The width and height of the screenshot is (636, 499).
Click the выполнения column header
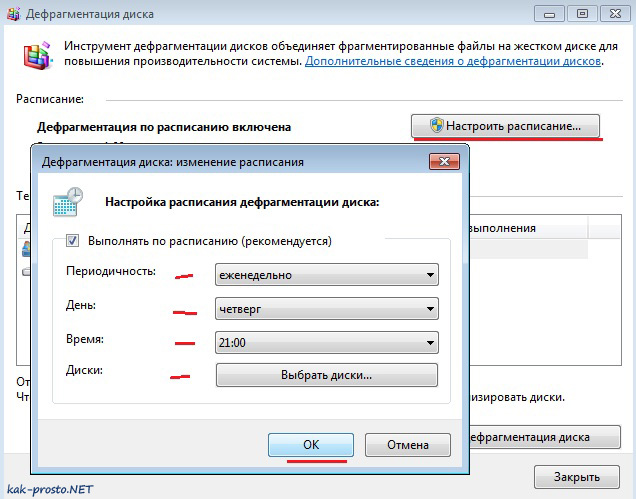click(x=528, y=228)
